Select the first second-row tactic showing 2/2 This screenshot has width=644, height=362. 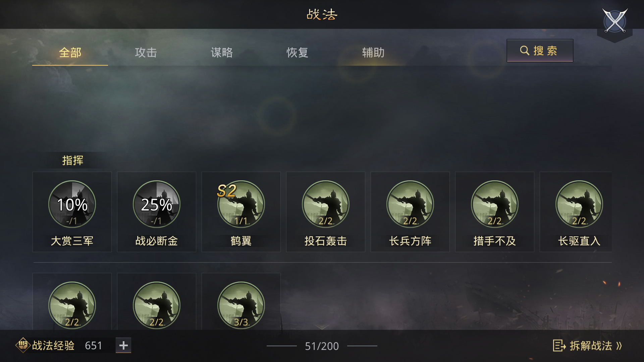(x=72, y=305)
